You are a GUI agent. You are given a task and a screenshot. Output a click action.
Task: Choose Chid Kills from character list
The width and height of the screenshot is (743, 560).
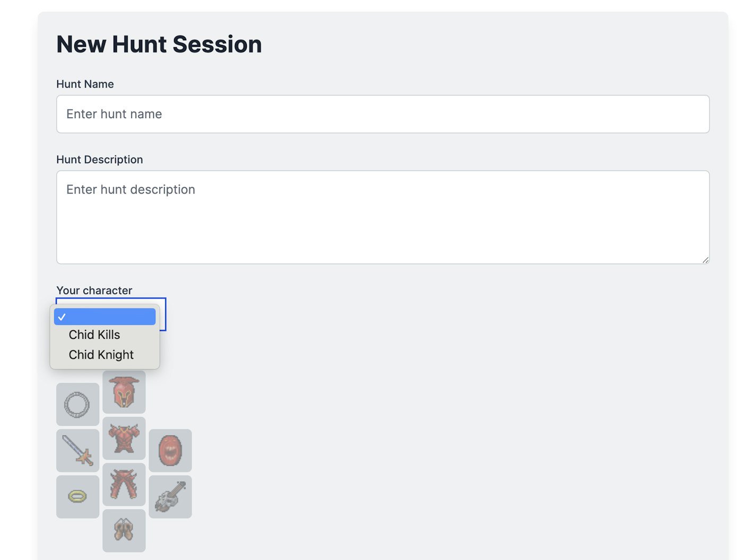pos(94,335)
